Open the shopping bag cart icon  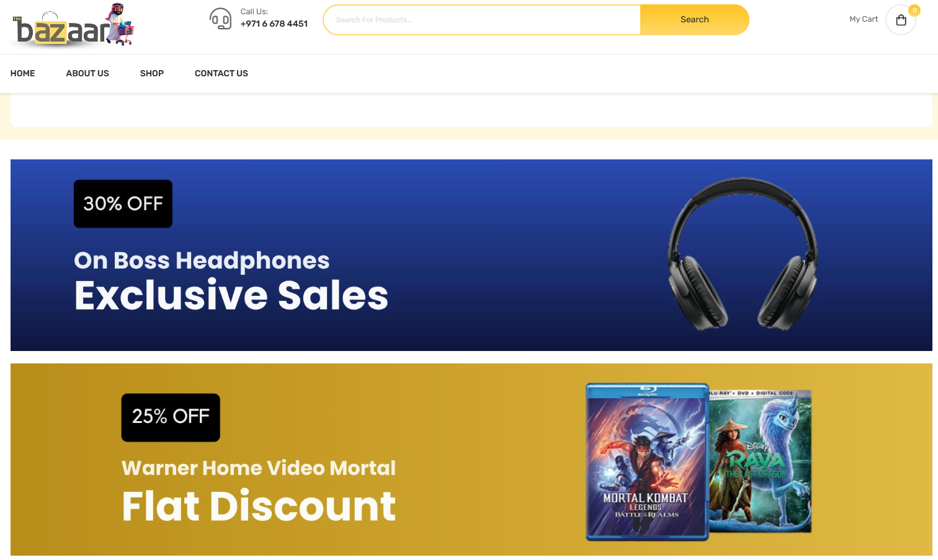coord(901,20)
